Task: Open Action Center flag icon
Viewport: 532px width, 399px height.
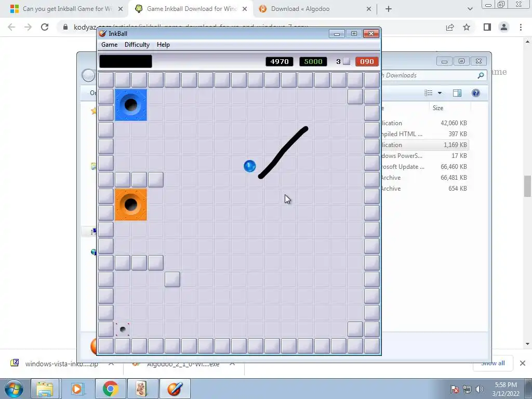Action: 455,389
